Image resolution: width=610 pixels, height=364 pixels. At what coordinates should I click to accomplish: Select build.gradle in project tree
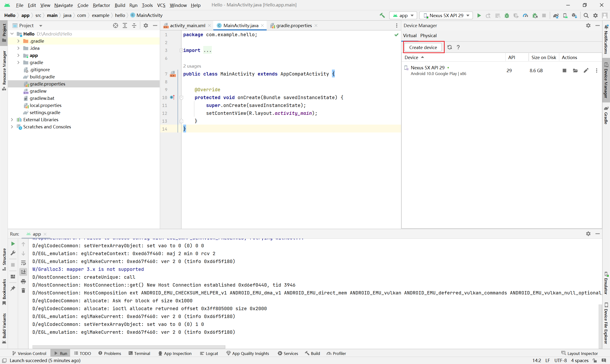coord(42,77)
